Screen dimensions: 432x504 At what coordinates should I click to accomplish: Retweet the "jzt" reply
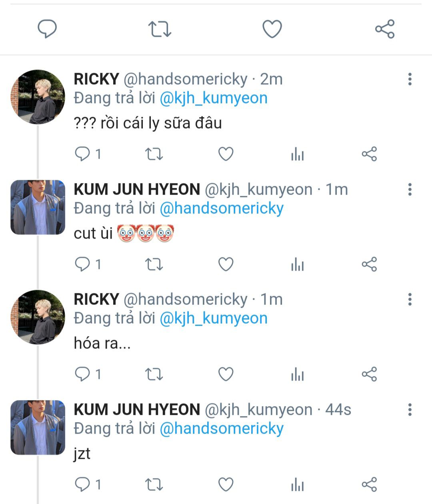(x=154, y=484)
